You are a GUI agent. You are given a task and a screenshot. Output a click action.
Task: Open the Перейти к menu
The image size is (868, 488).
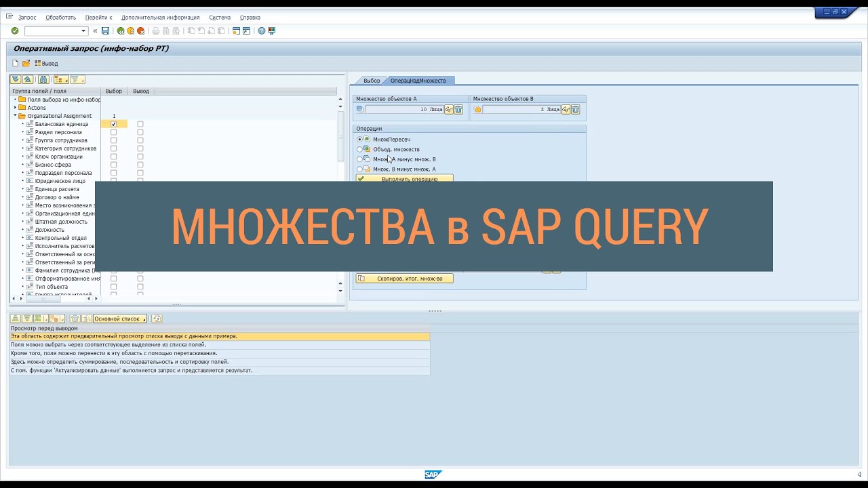(x=99, y=18)
